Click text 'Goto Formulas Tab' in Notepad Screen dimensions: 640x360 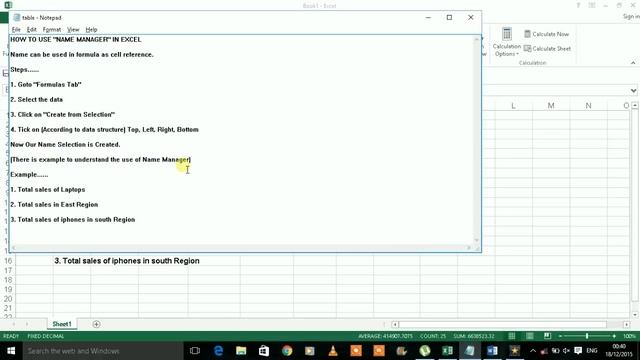(46, 84)
